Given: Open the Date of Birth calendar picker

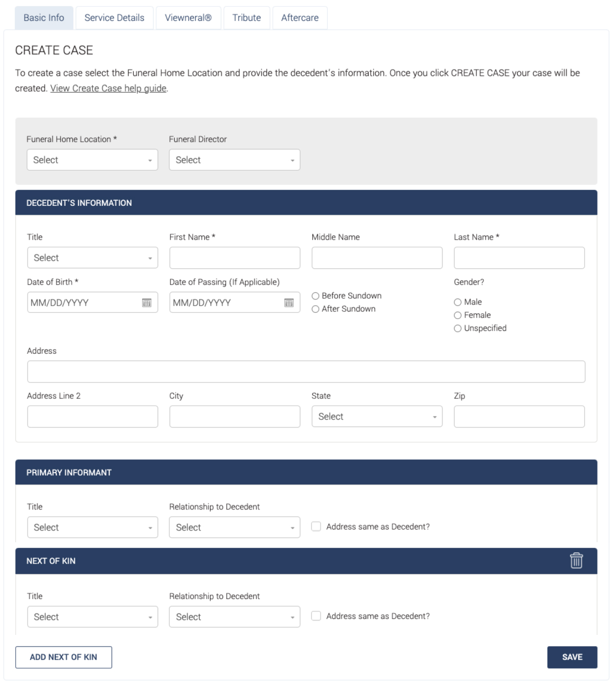Looking at the screenshot, I should click(146, 303).
